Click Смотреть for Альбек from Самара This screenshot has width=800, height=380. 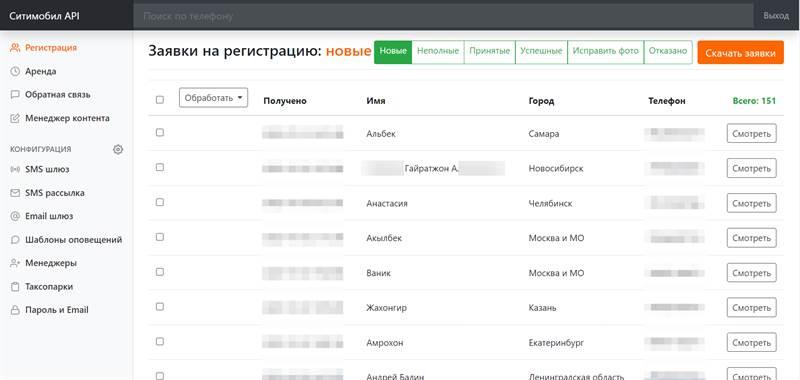pos(752,133)
